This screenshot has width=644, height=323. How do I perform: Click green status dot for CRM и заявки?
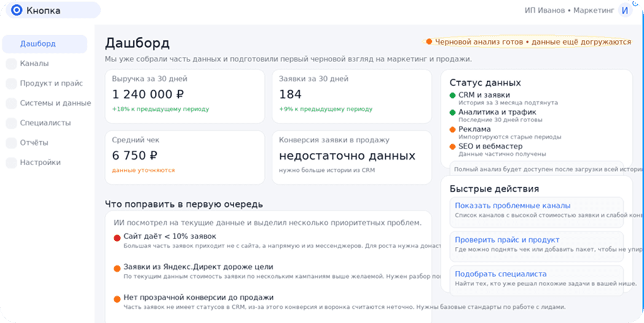click(x=453, y=95)
